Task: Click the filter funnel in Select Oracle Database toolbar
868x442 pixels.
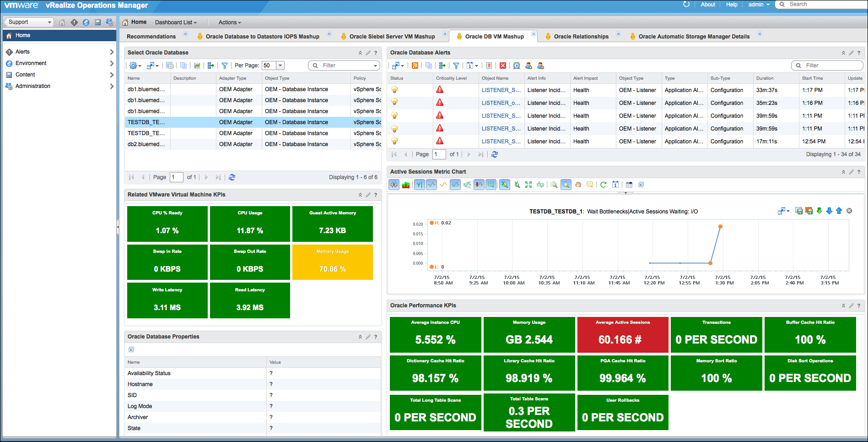Action: tap(225, 65)
